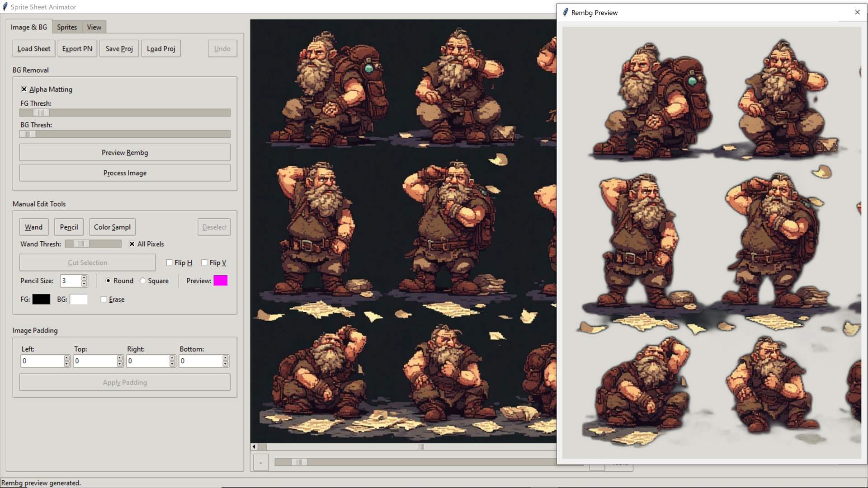The image size is (868, 488).
Task: Click the Apply Padding button
Action: (125, 383)
